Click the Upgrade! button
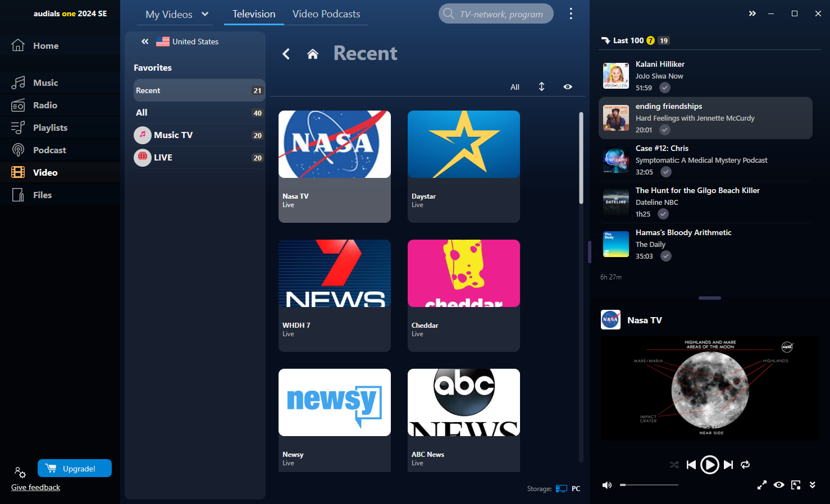 coord(75,468)
